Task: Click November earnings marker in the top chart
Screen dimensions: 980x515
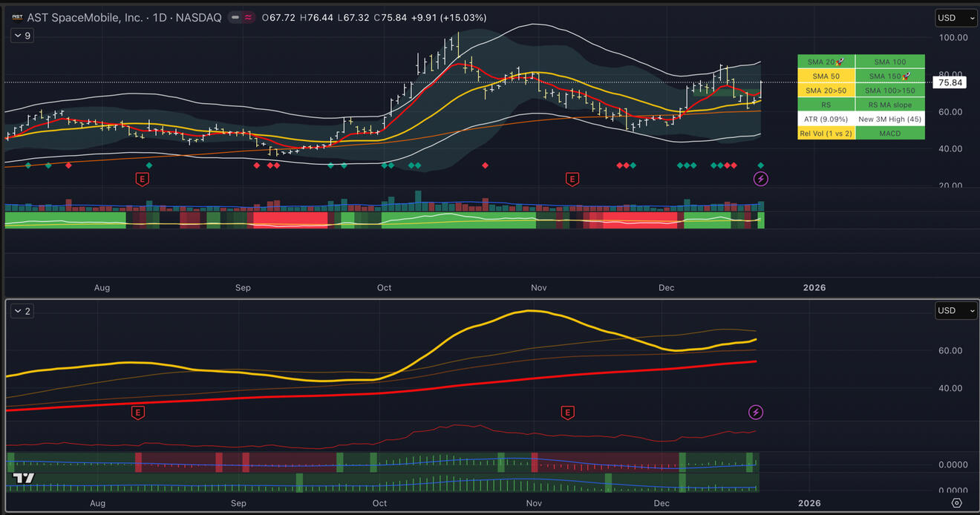Action: (x=572, y=178)
